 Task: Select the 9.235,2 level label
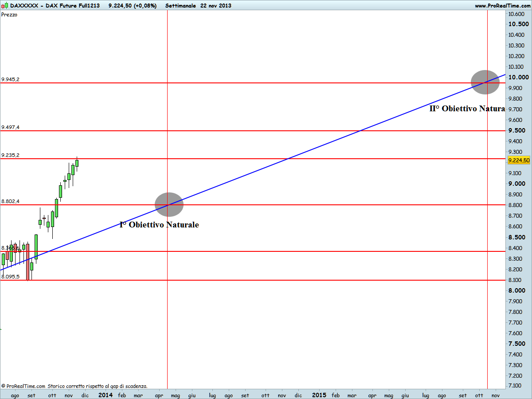tap(10, 155)
